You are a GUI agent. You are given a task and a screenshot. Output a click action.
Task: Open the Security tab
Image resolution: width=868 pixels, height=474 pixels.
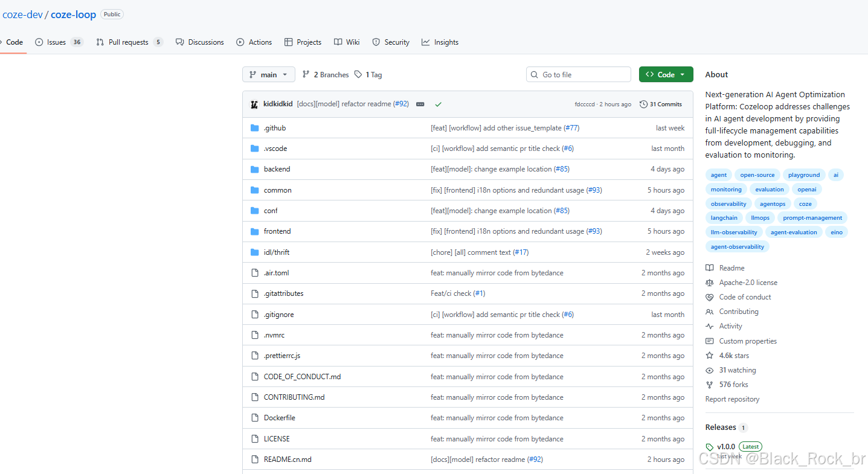391,42
